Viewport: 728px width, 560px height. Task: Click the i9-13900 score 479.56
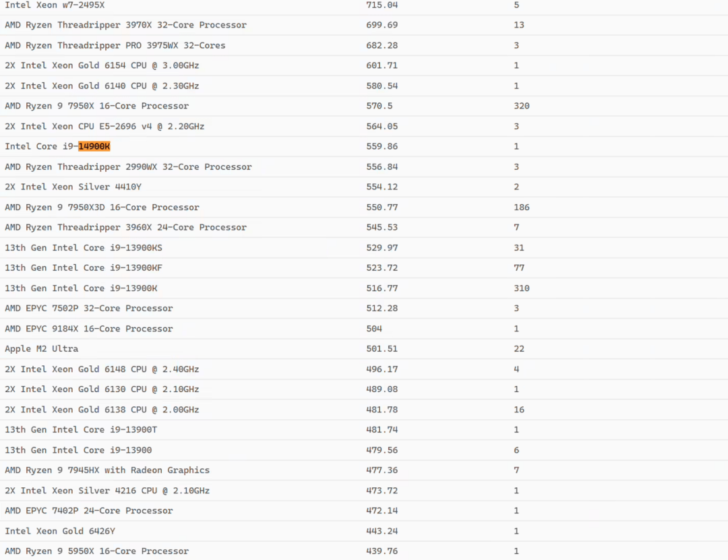382,450
